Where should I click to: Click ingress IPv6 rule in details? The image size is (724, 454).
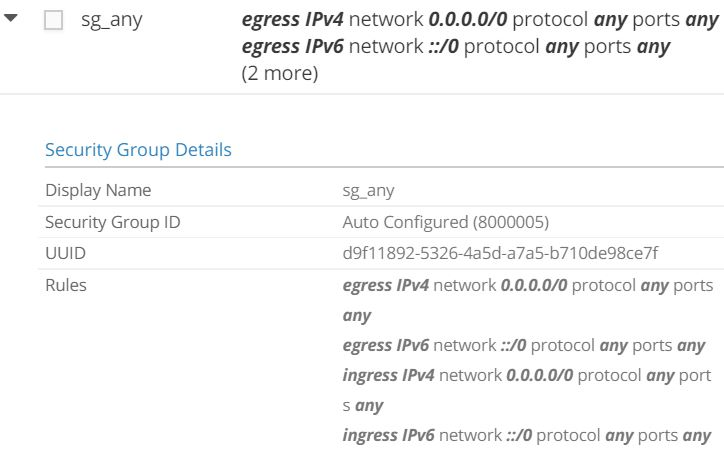click(527, 436)
